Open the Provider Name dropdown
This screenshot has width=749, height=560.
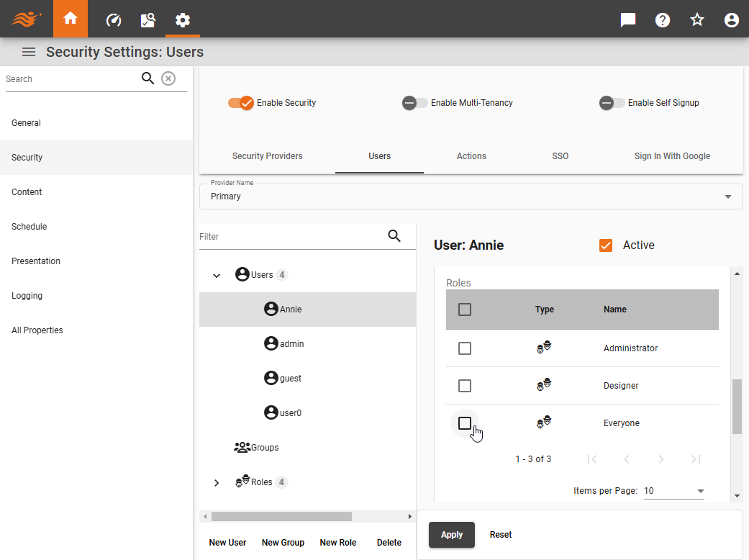click(x=727, y=196)
